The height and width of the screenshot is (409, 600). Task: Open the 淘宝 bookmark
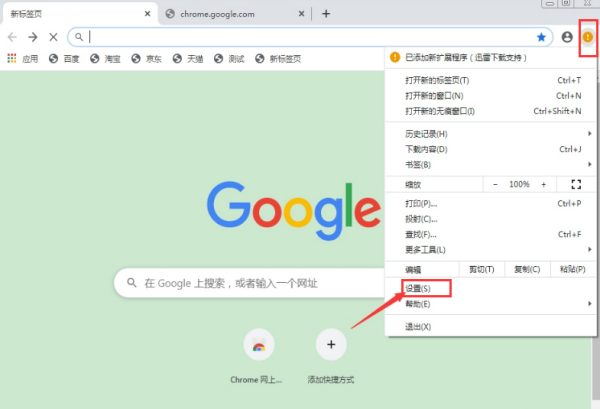click(x=106, y=59)
